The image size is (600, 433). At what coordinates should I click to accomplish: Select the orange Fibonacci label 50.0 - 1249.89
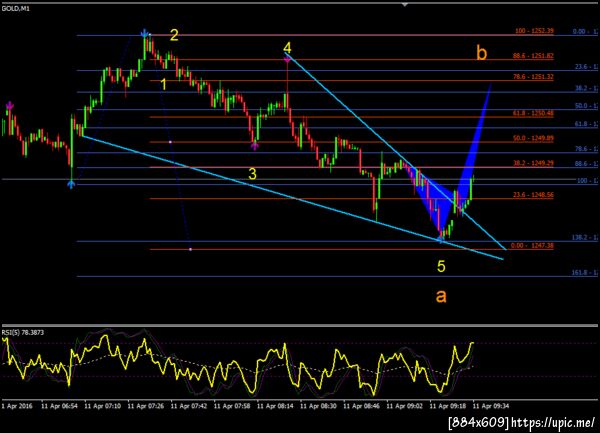(x=533, y=138)
